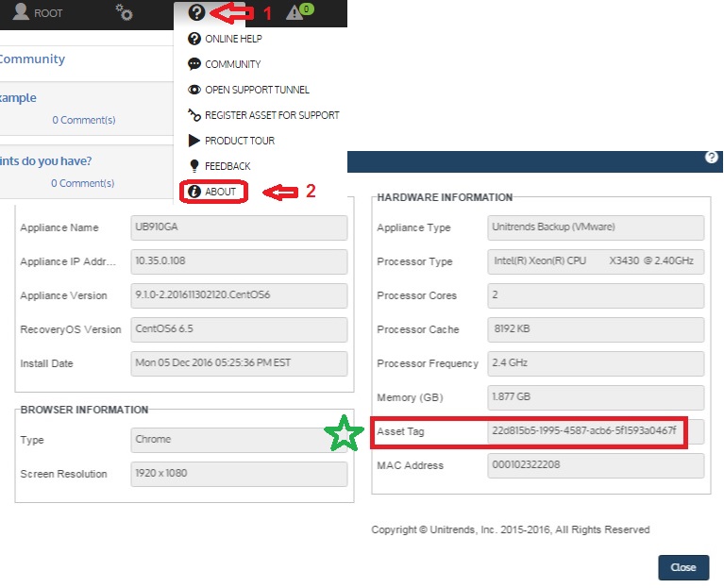
Task: Click the Install Date field
Action: click(239, 363)
